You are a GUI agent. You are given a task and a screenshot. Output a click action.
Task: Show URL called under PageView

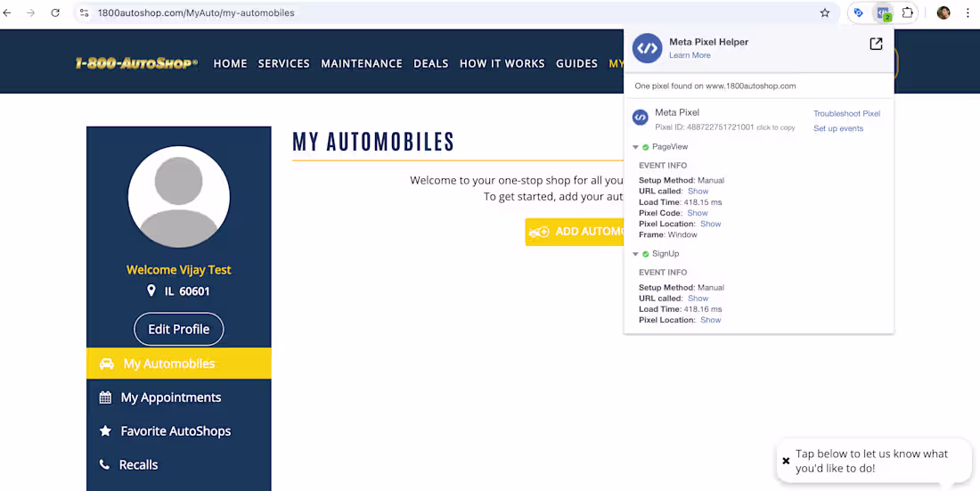(x=698, y=192)
